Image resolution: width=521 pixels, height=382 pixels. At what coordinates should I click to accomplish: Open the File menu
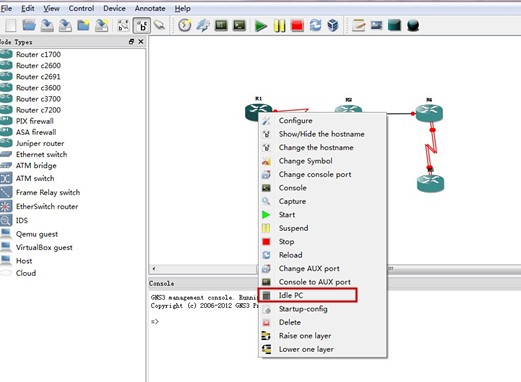pos(6,8)
